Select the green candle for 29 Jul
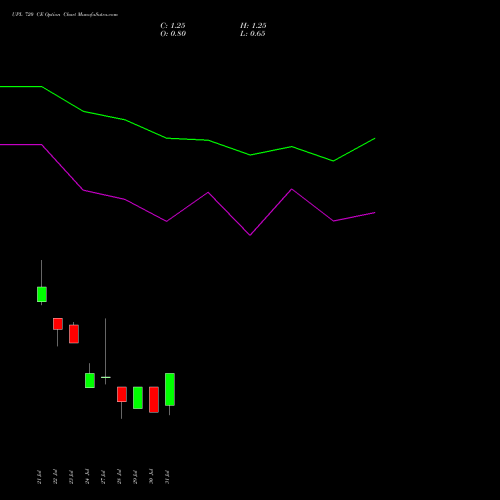Screen dimensions: 500x500 (x=138, y=398)
